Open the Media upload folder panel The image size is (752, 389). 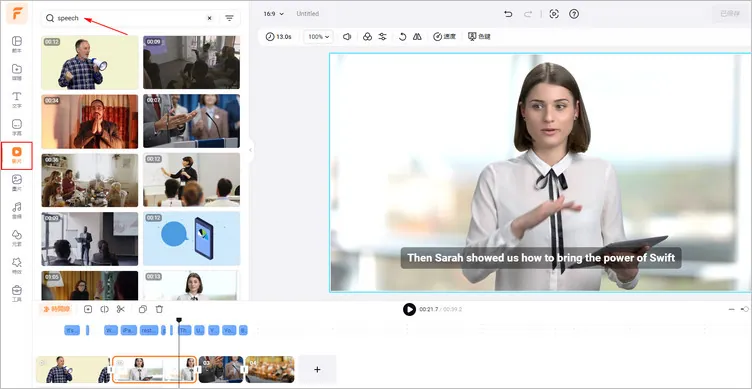pyautogui.click(x=17, y=72)
